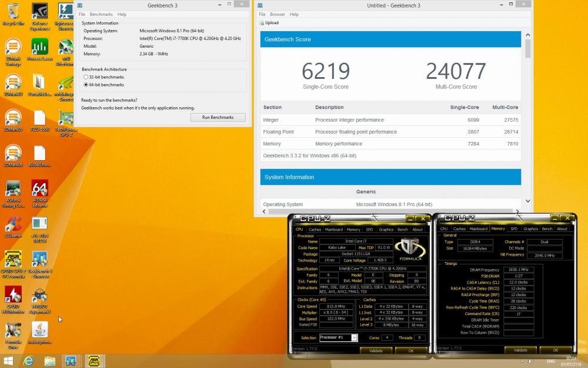Click Validate in right CPU-Z memory window

520,350
